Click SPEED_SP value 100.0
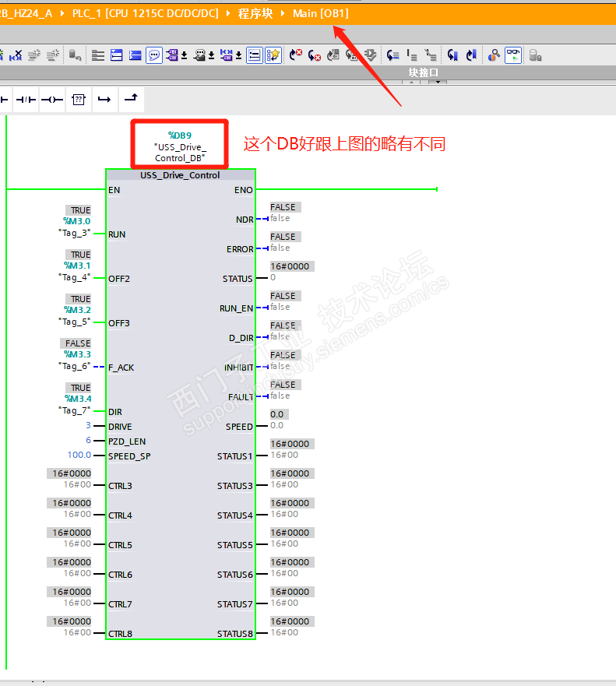 click(x=79, y=455)
